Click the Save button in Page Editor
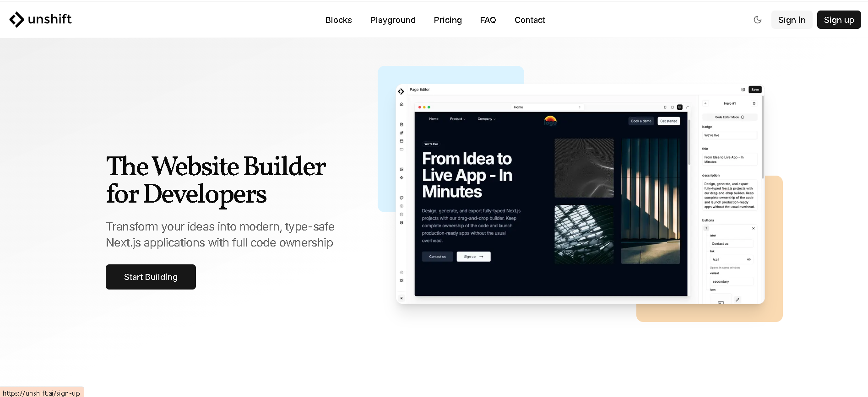Screen dimensions: 868x397 pos(755,90)
